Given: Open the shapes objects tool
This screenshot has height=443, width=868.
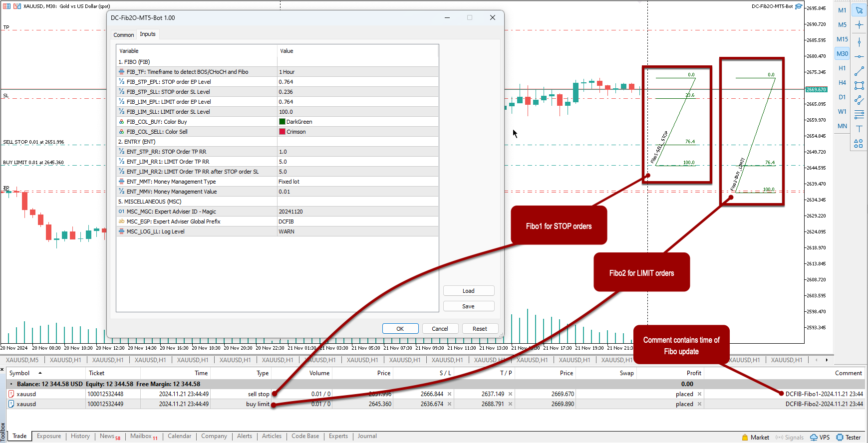Looking at the screenshot, I should (859, 143).
